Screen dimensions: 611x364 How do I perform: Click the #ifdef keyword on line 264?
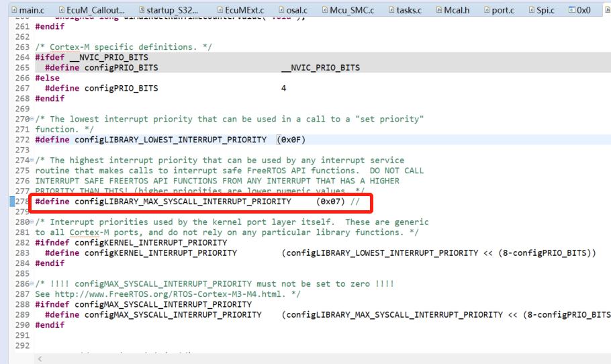pyautogui.click(x=50, y=57)
